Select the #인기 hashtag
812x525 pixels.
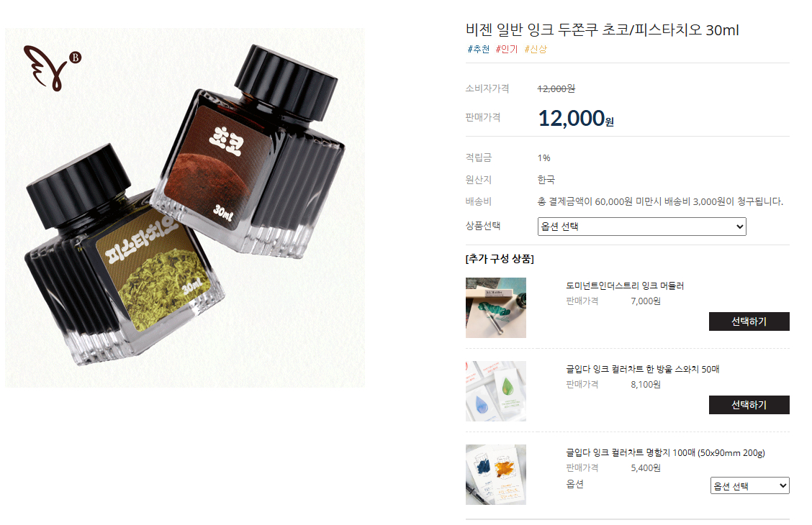(x=507, y=49)
